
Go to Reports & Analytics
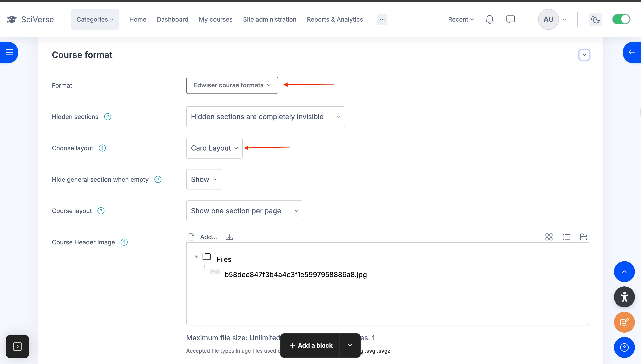334,19
